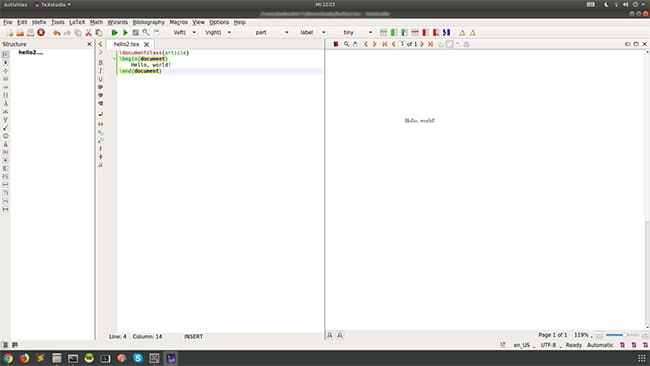This screenshot has height=366, width=650.
Task: Open the Edit menu
Action: pyautogui.click(x=22, y=22)
